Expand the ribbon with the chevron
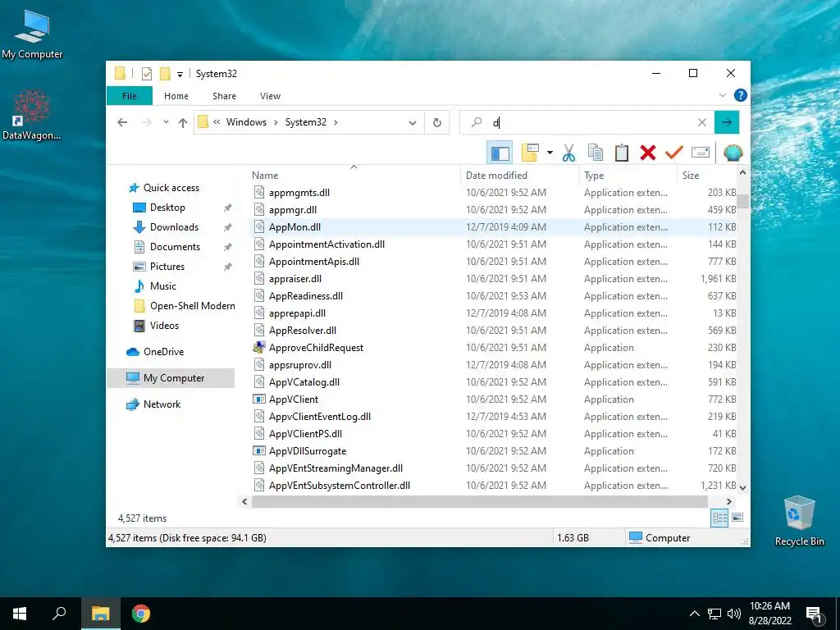 [722, 95]
